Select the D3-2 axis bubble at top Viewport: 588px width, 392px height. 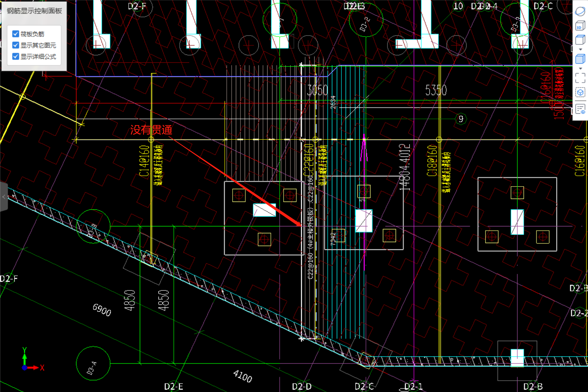tap(366, 20)
